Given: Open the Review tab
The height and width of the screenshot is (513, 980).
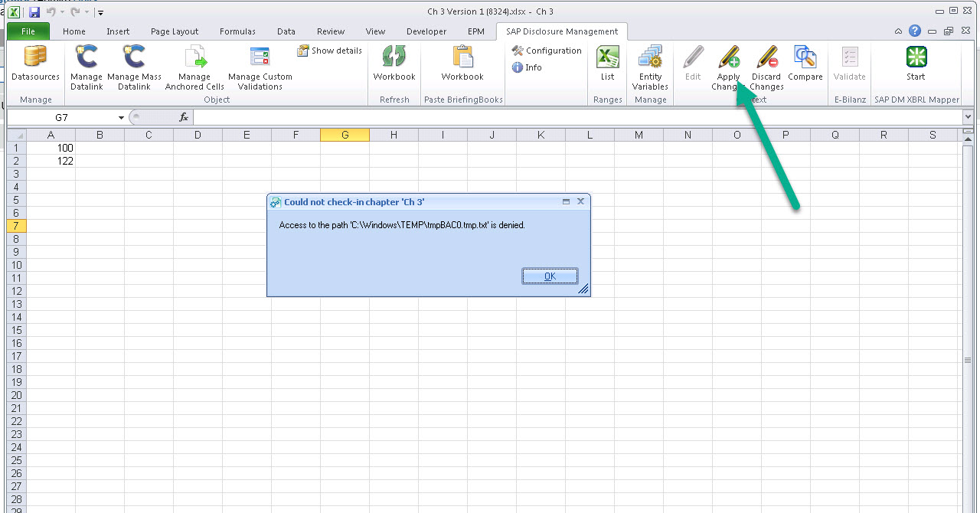Looking at the screenshot, I should pyautogui.click(x=331, y=31).
